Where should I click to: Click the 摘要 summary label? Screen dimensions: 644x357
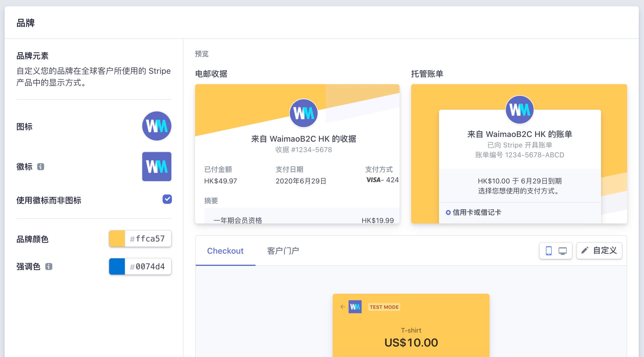[211, 201]
